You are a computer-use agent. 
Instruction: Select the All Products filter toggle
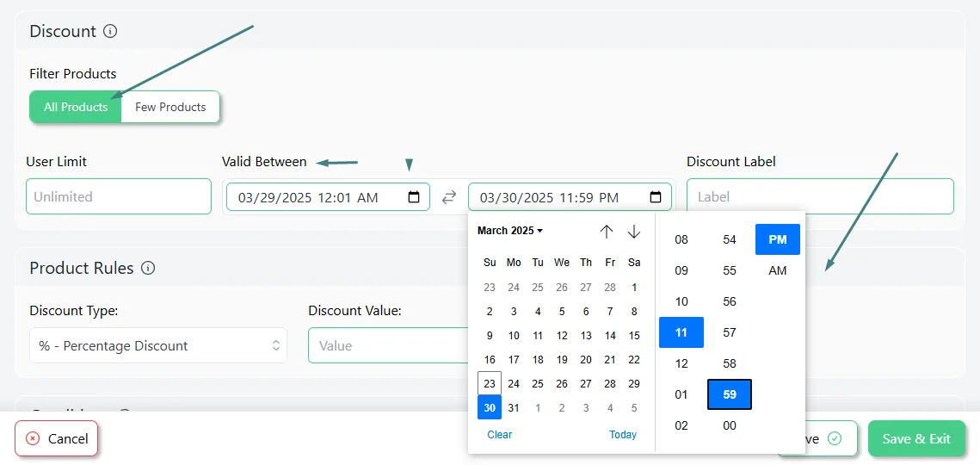pyautogui.click(x=76, y=108)
